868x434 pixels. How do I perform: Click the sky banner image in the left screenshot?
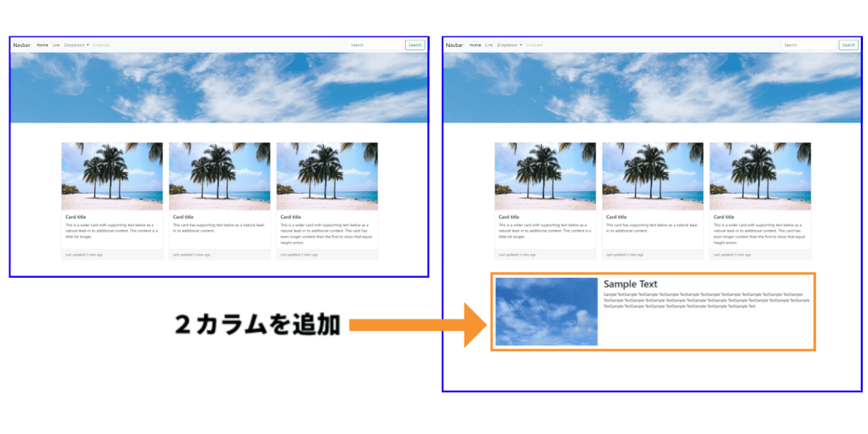point(219,88)
